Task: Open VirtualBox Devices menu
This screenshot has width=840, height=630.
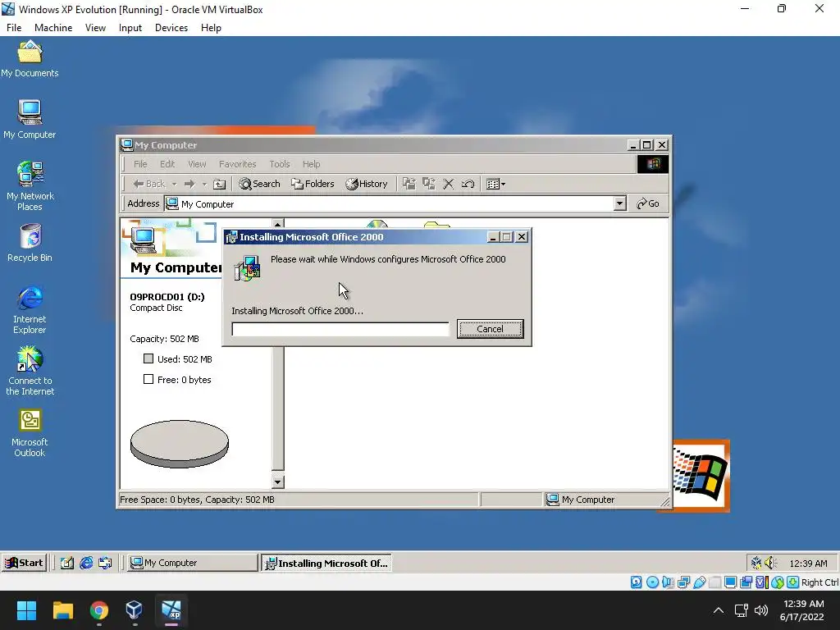Action: pyautogui.click(x=171, y=28)
